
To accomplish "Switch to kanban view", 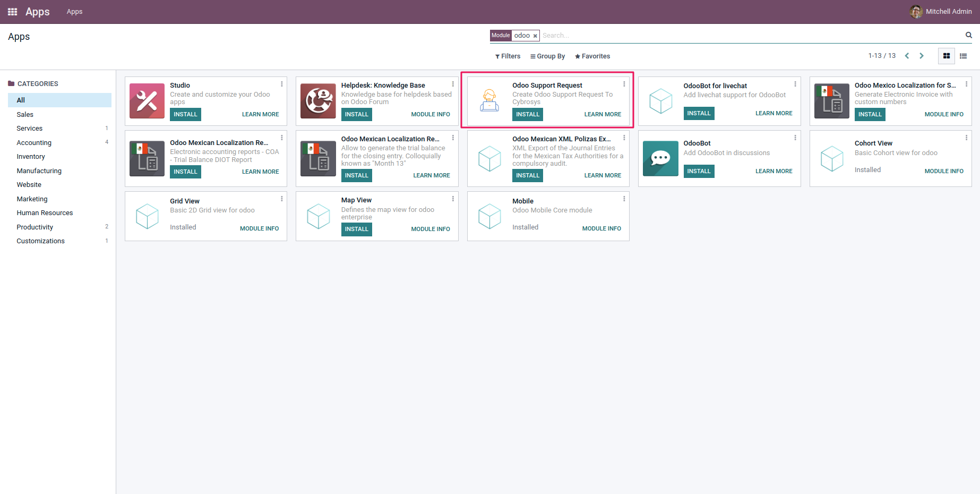I will pos(946,56).
